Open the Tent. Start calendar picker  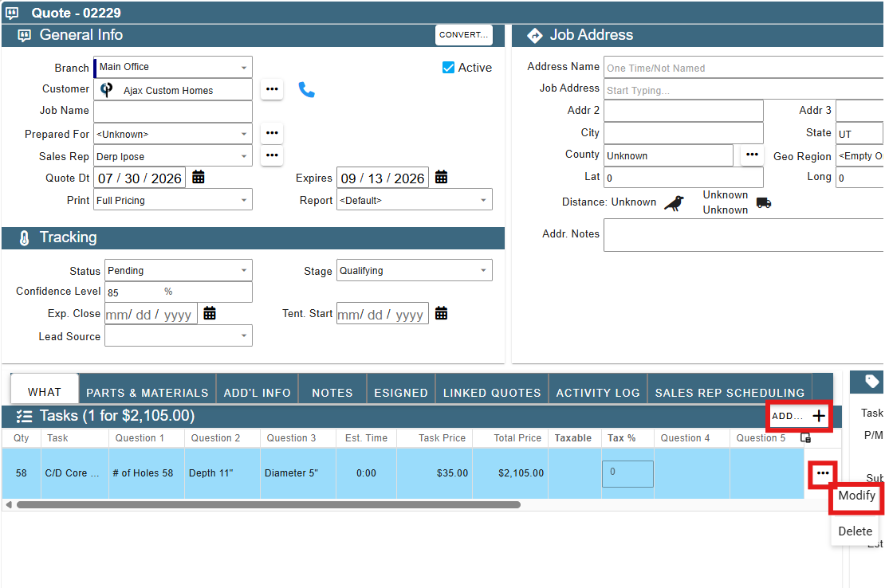[442, 313]
